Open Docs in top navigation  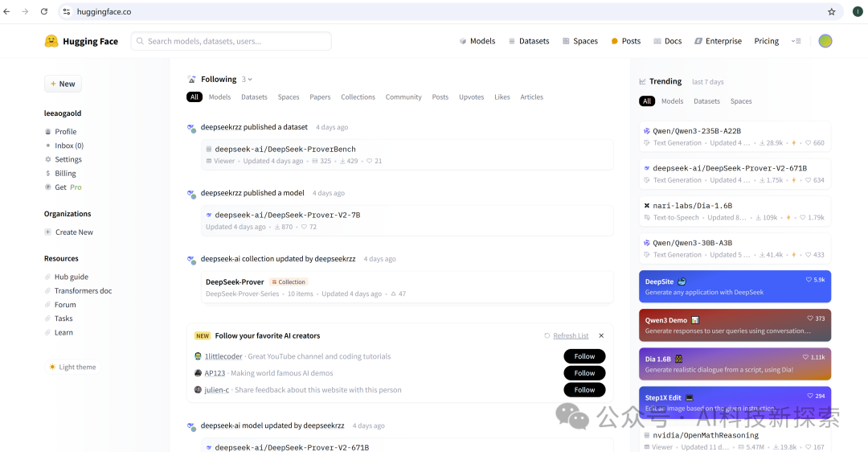coord(668,41)
